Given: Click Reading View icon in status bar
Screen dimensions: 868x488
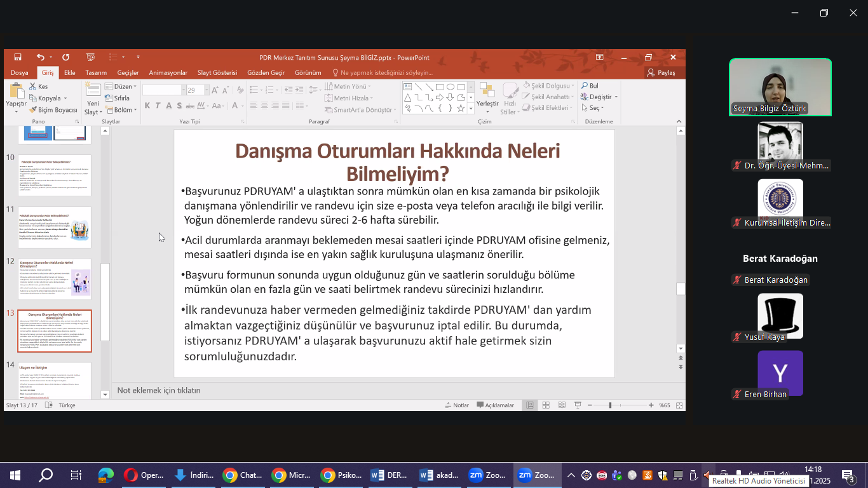Looking at the screenshot, I should pos(562,405).
